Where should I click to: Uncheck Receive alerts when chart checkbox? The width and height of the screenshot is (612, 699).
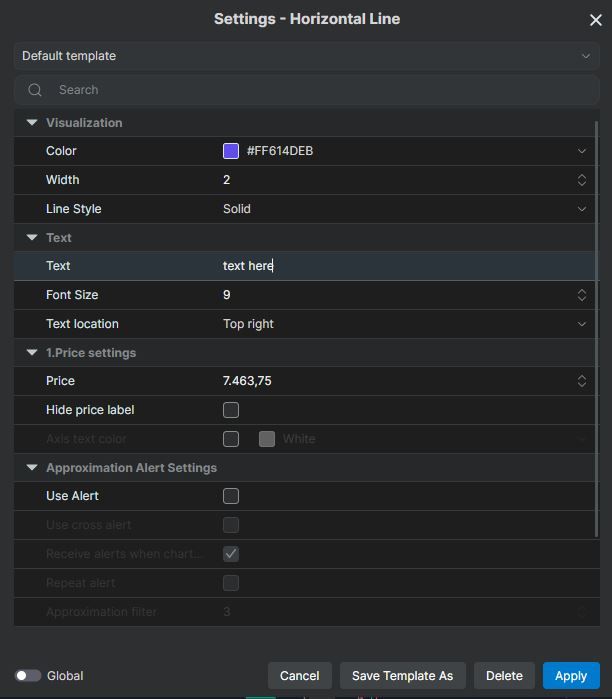point(231,554)
